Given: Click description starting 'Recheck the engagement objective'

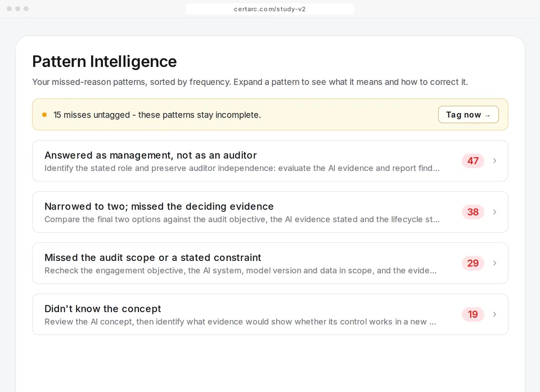Looking at the screenshot, I should coord(240,271).
